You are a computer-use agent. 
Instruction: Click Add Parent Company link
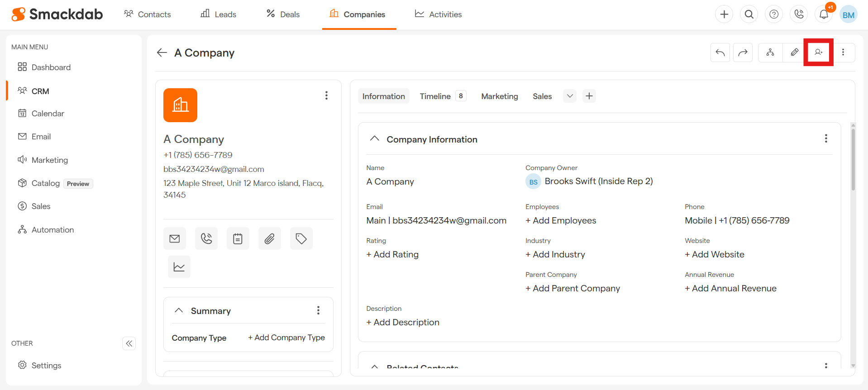pos(572,288)
